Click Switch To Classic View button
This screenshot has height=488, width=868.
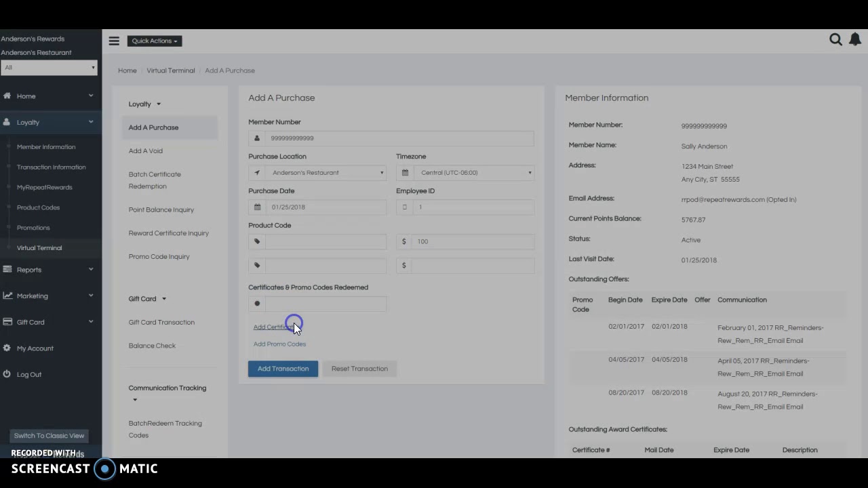tap(50, 436)
